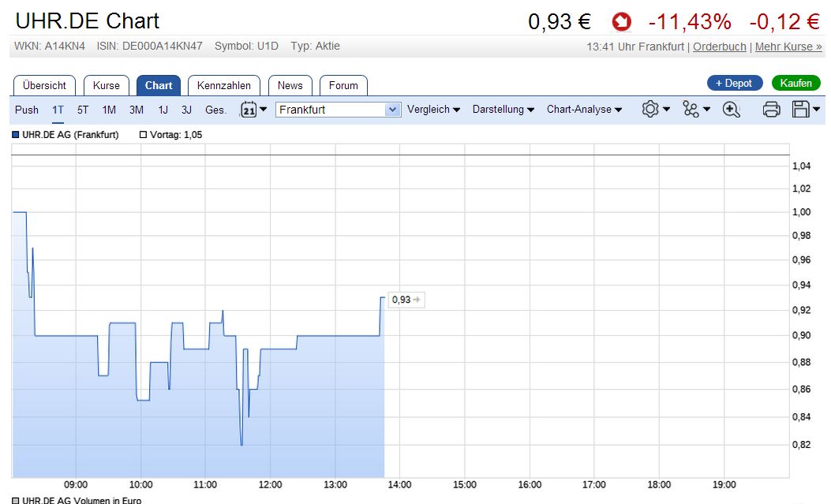Image resolution: width=831 pixels, height=504 pixels.
Task: Activate the chart zoom magnifier icon
Action: [x=731, y=110]
